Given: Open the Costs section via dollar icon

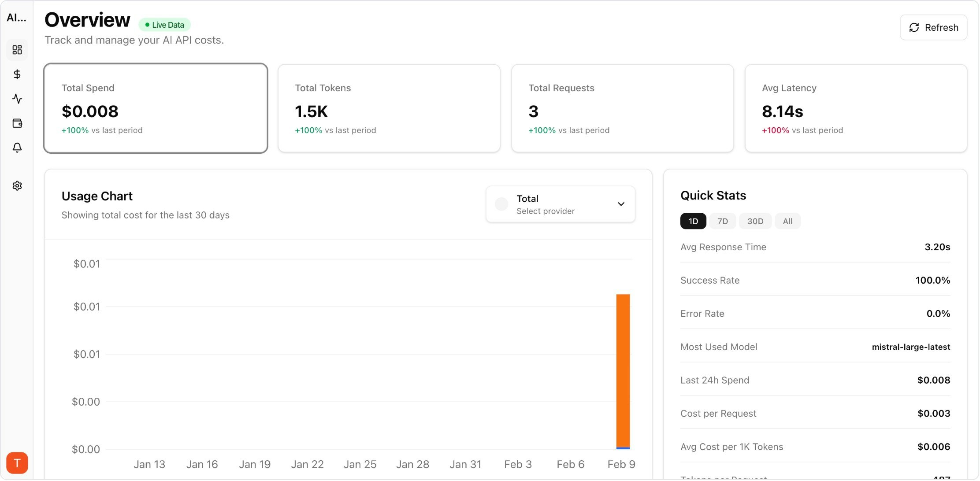Looking at the screenshot, I should point(17,74).
